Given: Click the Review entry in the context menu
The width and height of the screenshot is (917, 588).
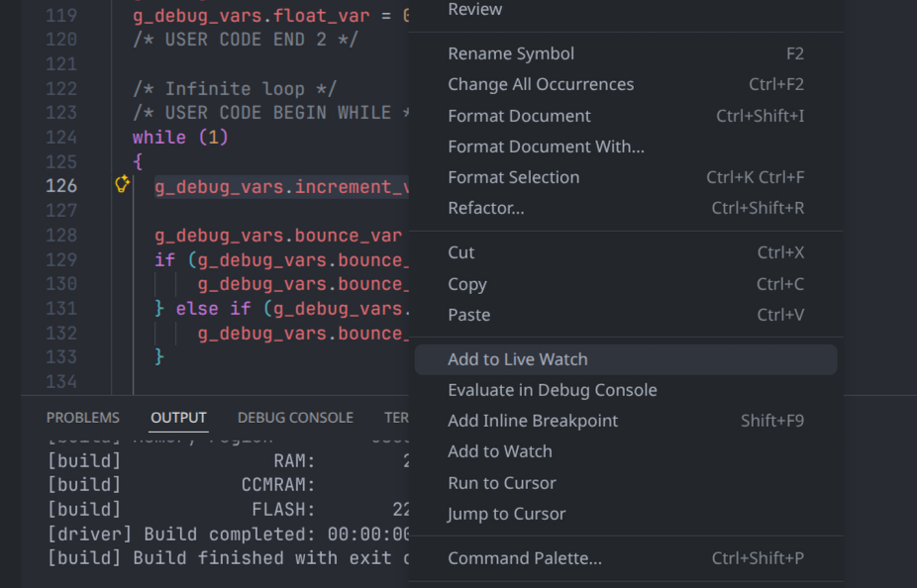Looking at the screenshot, I should tap(626, 9).
